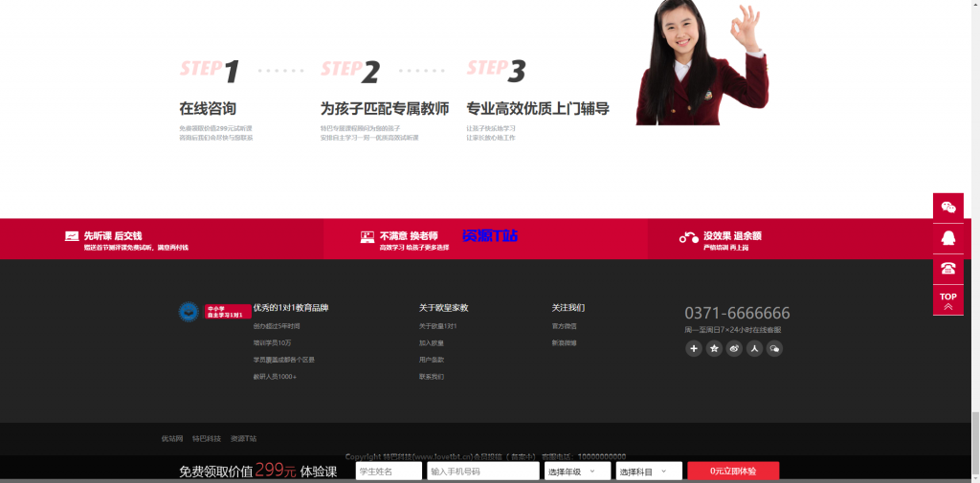Open WeChat contact in the side panel
This screenshot has width=980, height=483.
click(x=948, y=209)
